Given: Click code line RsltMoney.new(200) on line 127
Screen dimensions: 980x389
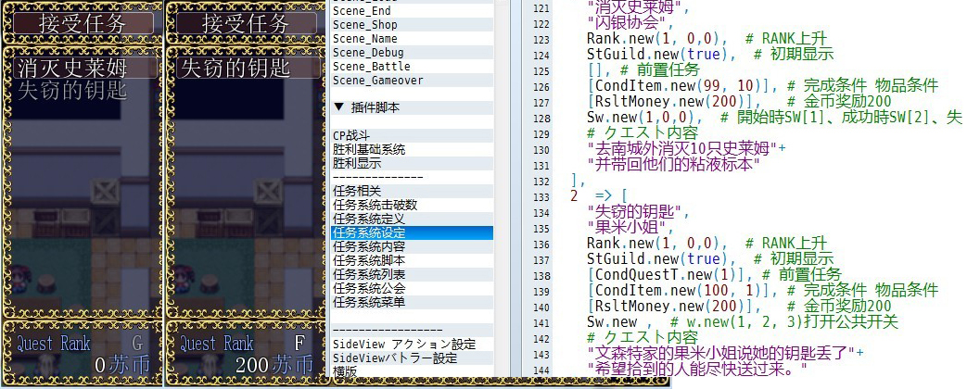Looking at the screenshot, I should pyautogui.click(x=674, y=103).
